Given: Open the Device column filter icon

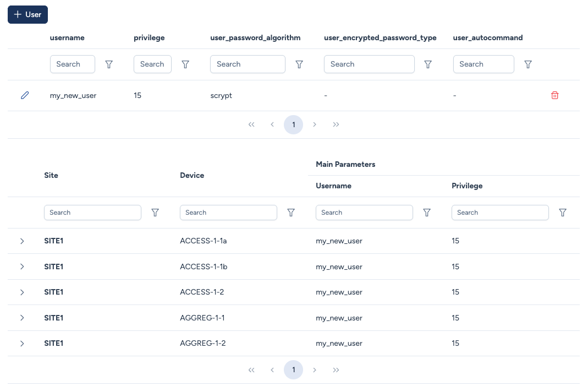Looking at the screenshot, I should point(291,213).
